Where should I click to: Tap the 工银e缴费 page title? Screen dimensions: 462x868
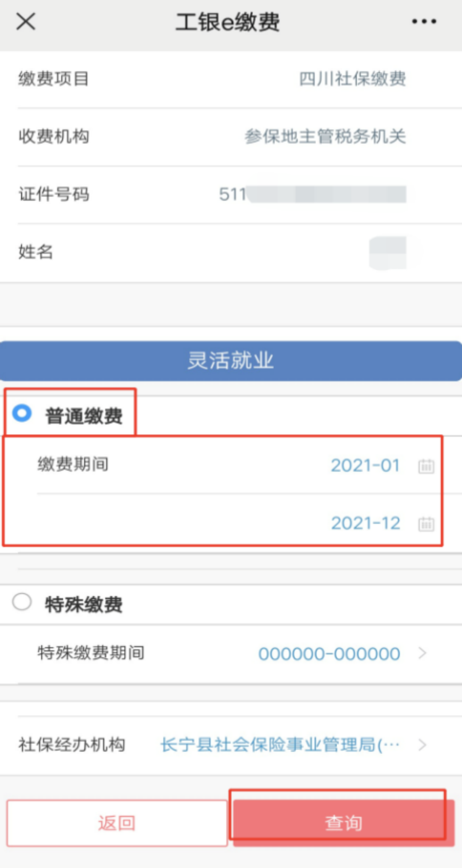click(228, 22)
